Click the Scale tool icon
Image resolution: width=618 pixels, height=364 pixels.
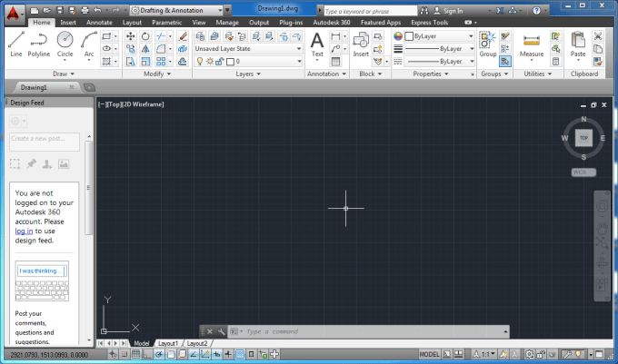pyautogui.click(x=145, y=62)
